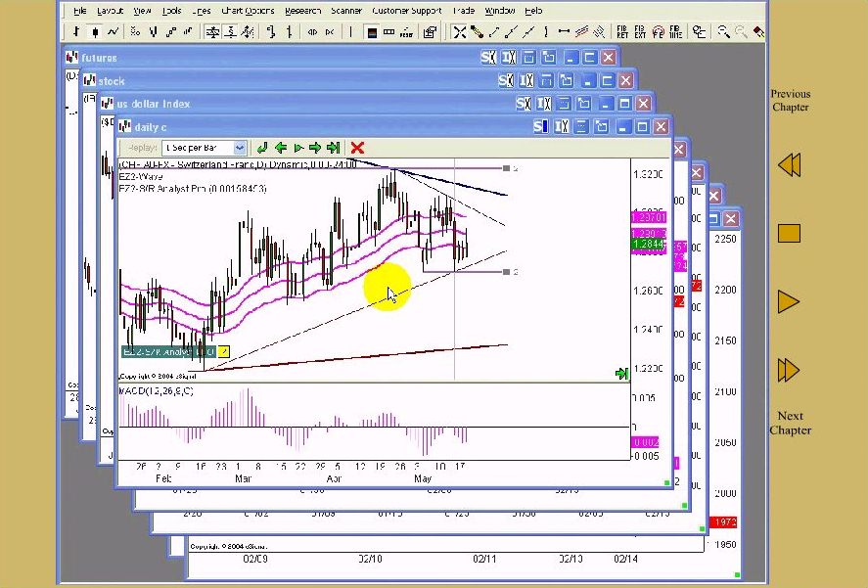Screen dimensions: 868x588
Task: Select the eraser tool to remove drawings
Action: pos(760,32)
